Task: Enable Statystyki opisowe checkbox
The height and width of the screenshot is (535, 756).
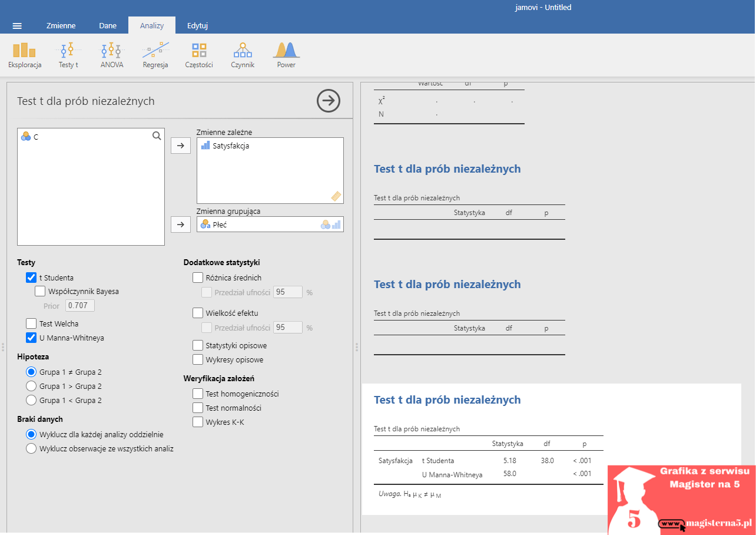Action: pos(198,345)
